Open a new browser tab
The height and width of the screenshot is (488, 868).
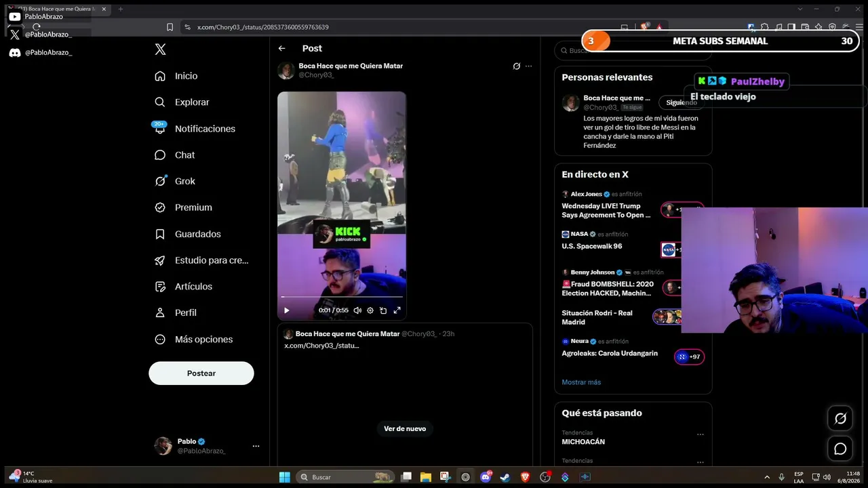pyautogui.click(x=121, y=9)
